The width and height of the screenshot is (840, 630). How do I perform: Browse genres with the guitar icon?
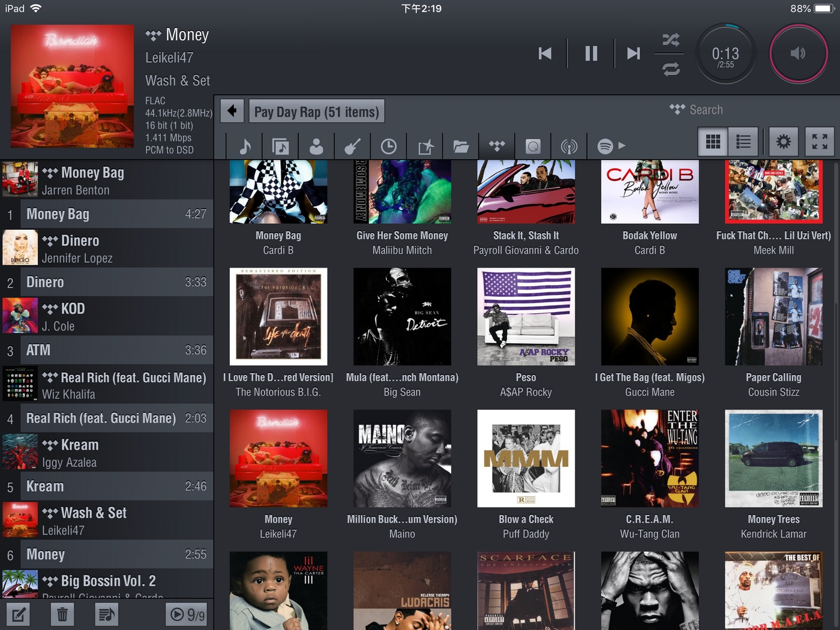(x=353, y=146)
